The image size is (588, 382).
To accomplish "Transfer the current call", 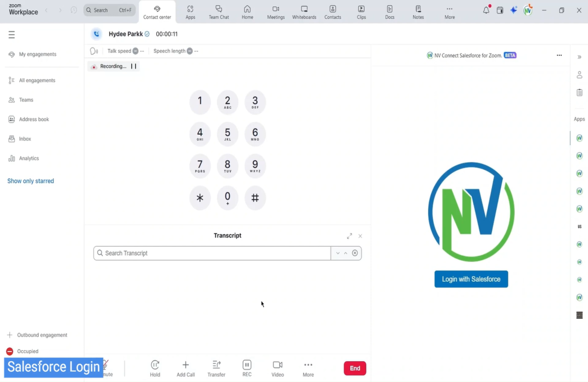I will coord(216,368).
